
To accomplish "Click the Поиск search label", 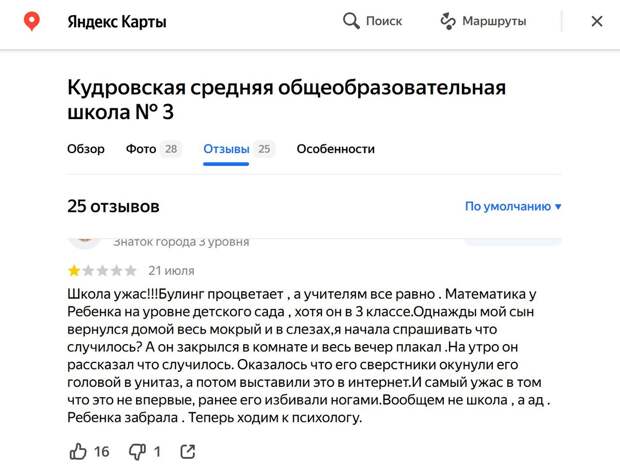I will tap(384, 21).
